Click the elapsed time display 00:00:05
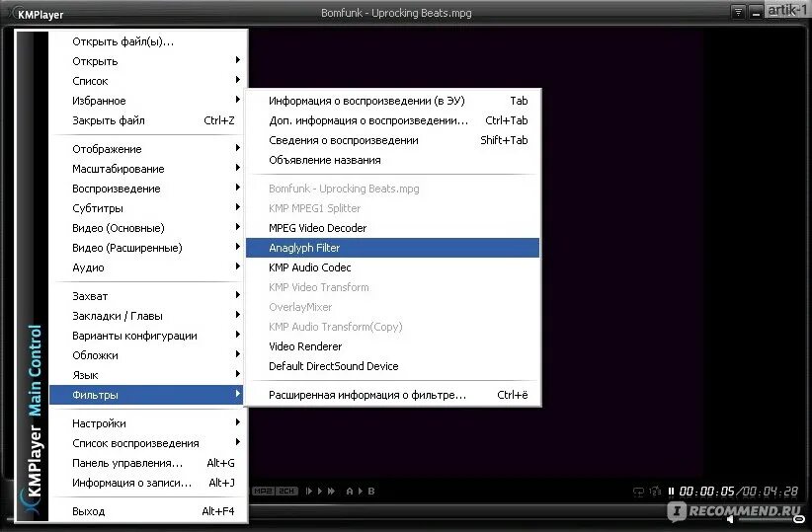The width and height of the screenshot is (812, 532). click(706, 492)
